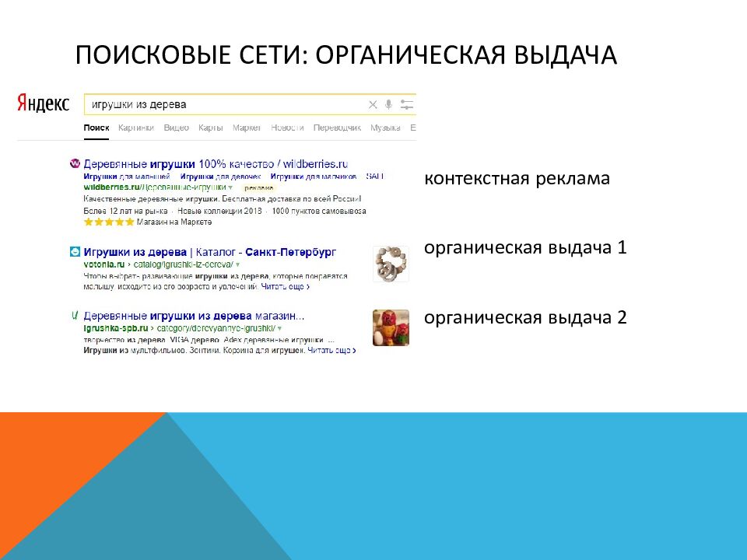Click the wildberries favicon icon
The image size is (747, 560).
pos(75,164)
